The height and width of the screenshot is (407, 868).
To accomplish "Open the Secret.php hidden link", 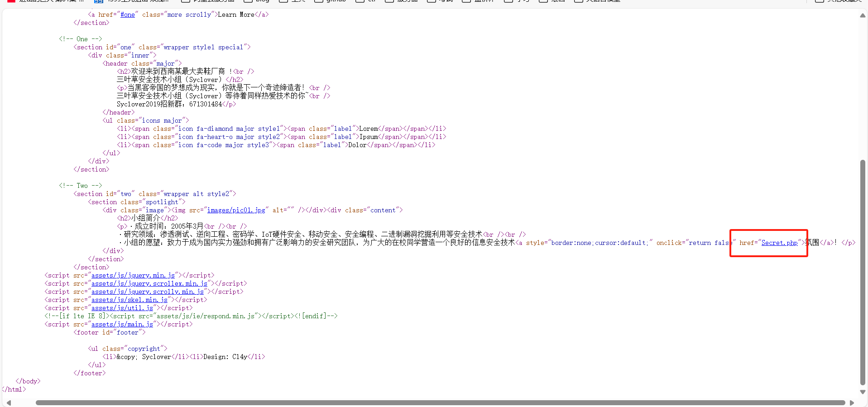I will pyautogui.click(x=779, y=243).
